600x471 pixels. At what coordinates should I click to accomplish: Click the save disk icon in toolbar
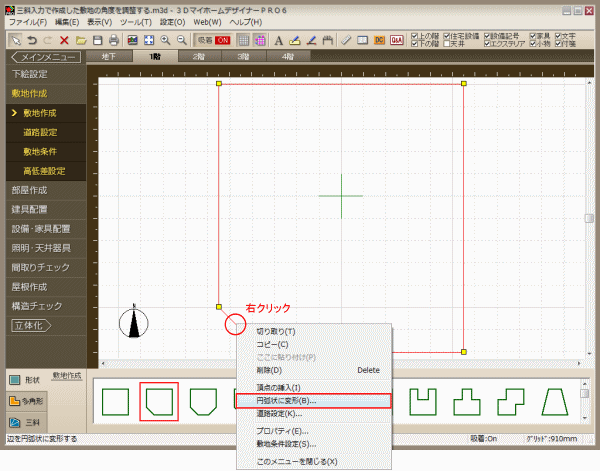(98, 40)
